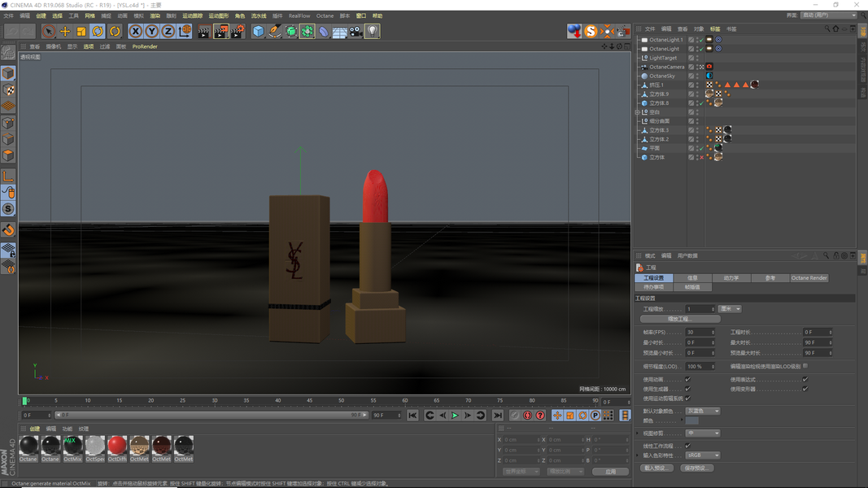Toggle red X enable flag of 立方体
This screenshot has width=868, height=488.
[701, 157]
